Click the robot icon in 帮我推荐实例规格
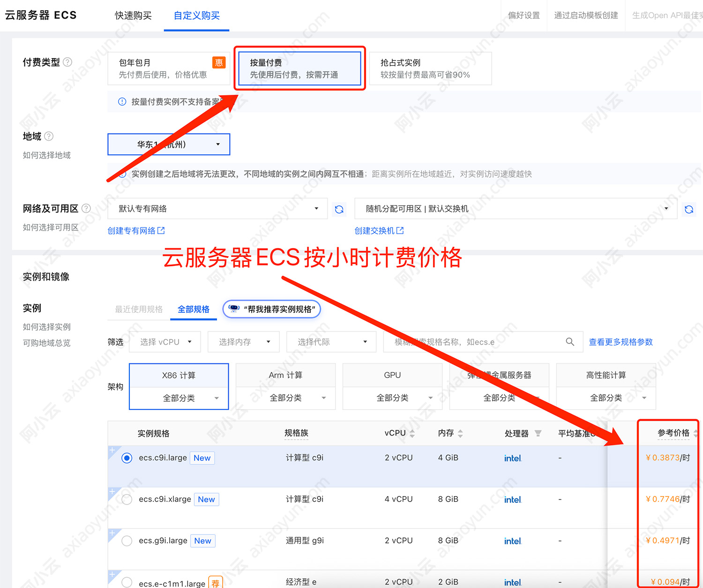Viewport: 703px width, 588px height. 234,309
